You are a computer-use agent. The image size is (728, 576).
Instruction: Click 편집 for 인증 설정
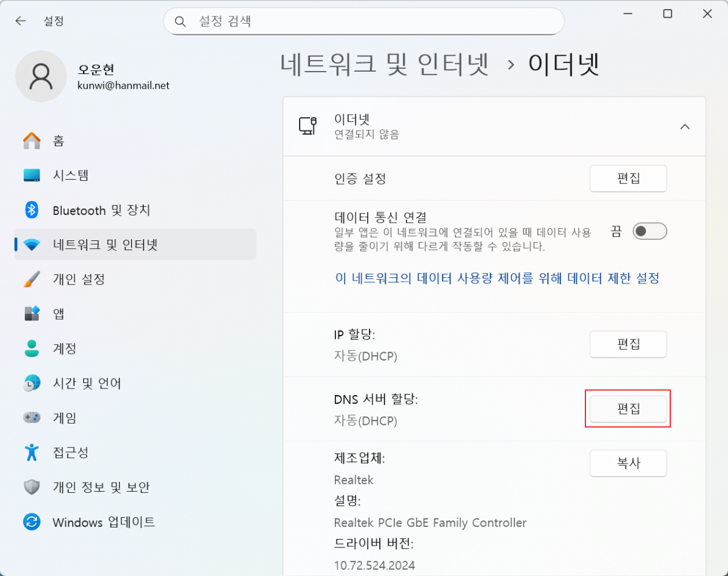(x=628, y=178)
